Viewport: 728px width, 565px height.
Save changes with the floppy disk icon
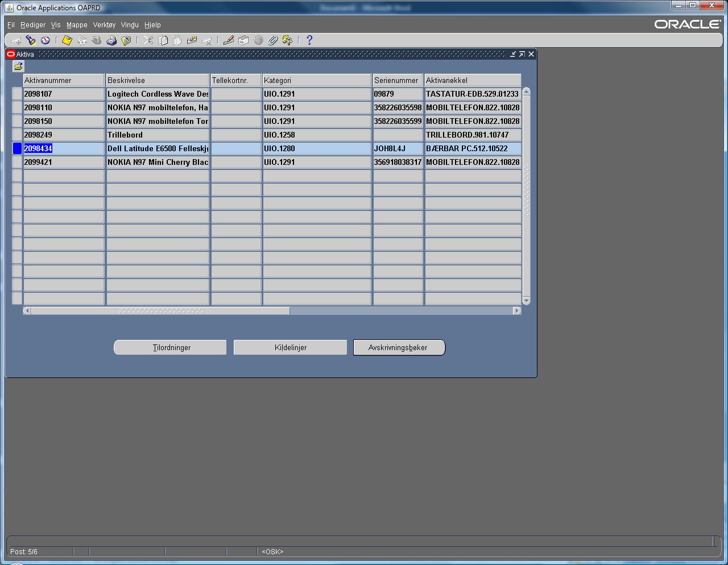pos(67,40)
